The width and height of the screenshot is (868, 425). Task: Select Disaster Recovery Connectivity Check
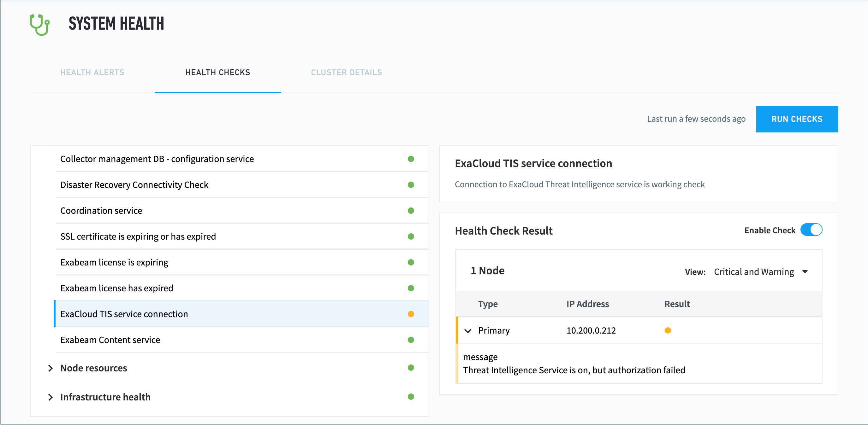tap(241, 185)
